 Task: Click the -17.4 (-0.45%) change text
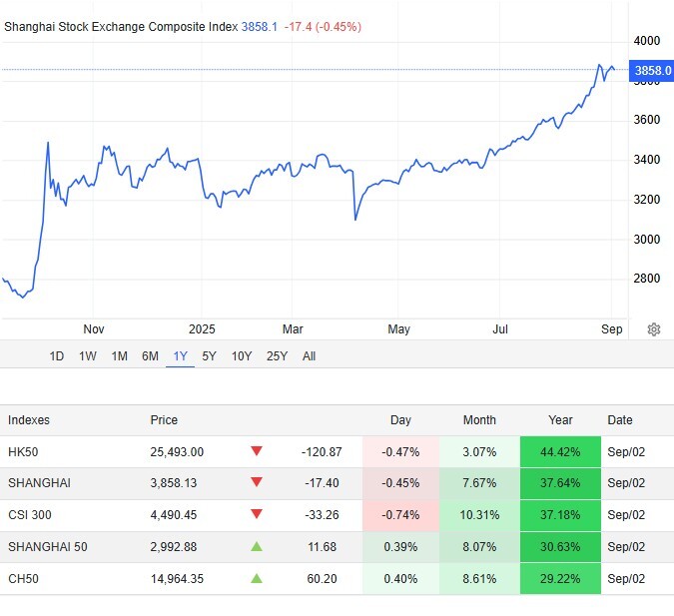[323, 27]
